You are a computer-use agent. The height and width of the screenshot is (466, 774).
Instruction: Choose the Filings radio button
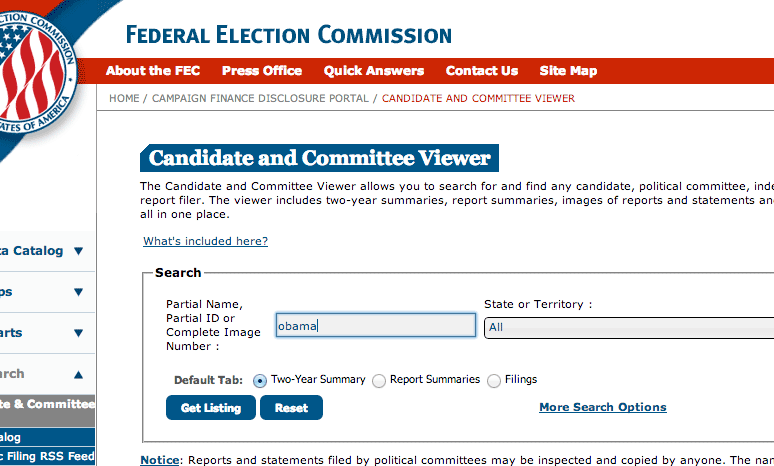point(494,381)
